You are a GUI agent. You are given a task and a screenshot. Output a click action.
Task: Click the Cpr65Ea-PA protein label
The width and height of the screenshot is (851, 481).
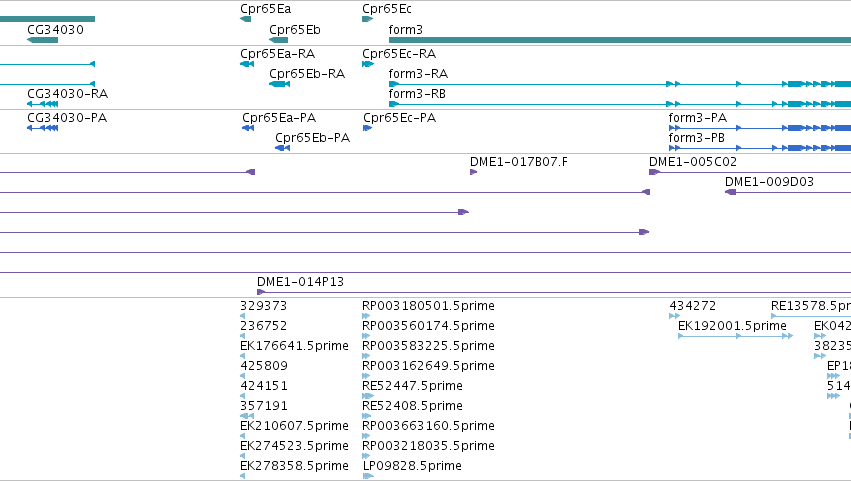(x=279, y=118)
